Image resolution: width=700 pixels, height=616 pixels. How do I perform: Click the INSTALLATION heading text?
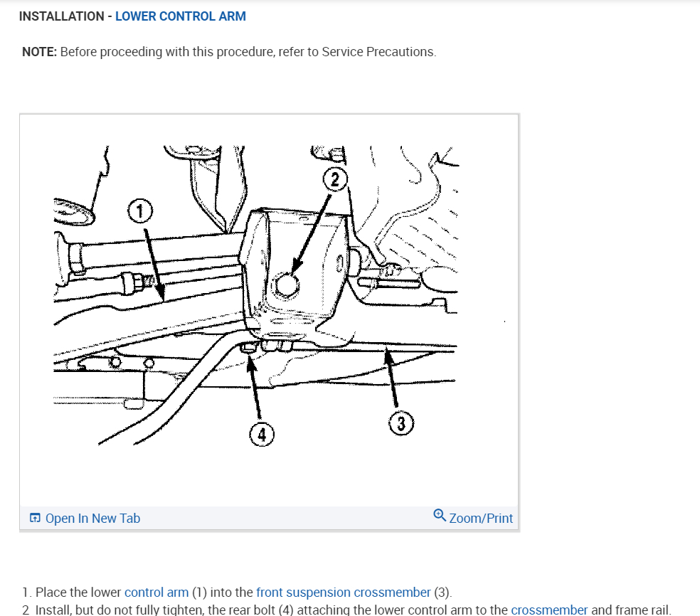[62, 16]
